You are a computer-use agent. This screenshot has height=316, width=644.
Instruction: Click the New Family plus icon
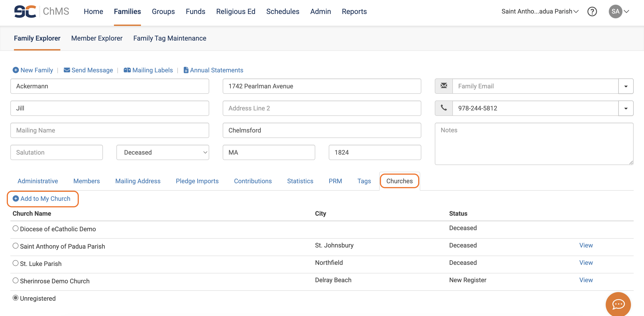tap(16, 70)
